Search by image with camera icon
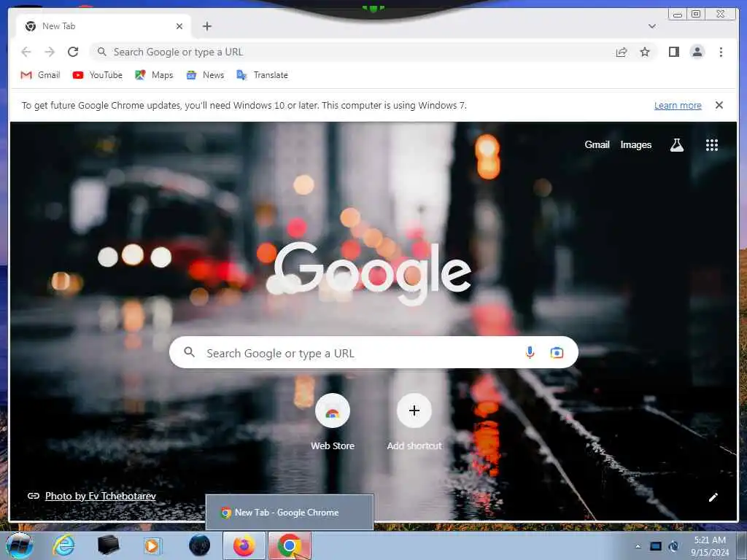Screen dimensions: 747x560 557,352
